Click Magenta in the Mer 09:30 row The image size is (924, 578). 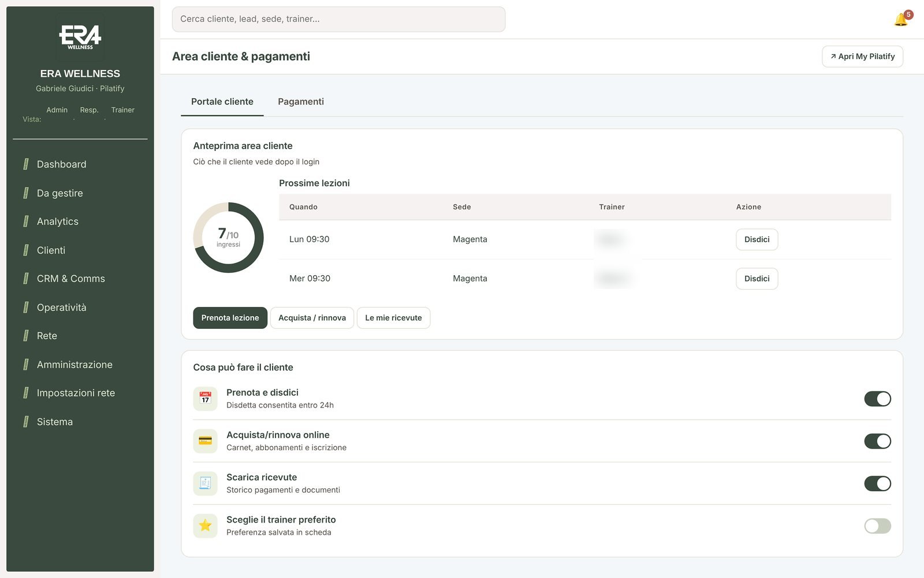(470, 279)
